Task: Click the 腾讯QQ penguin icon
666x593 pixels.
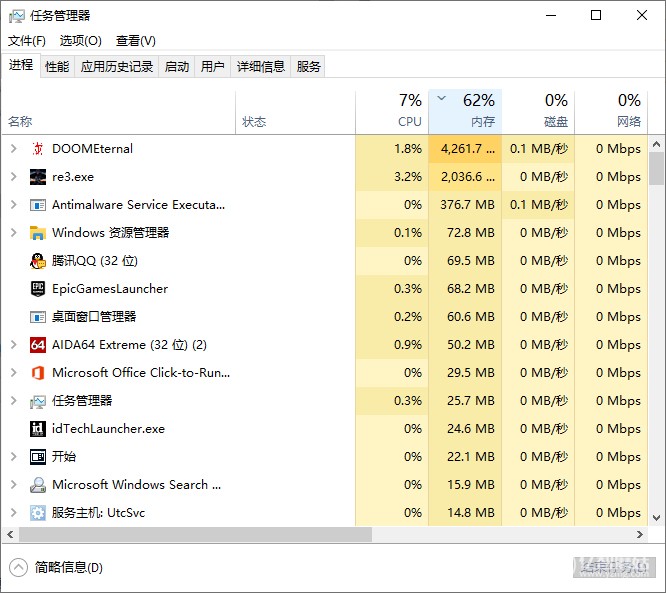Action: (38, 261)
